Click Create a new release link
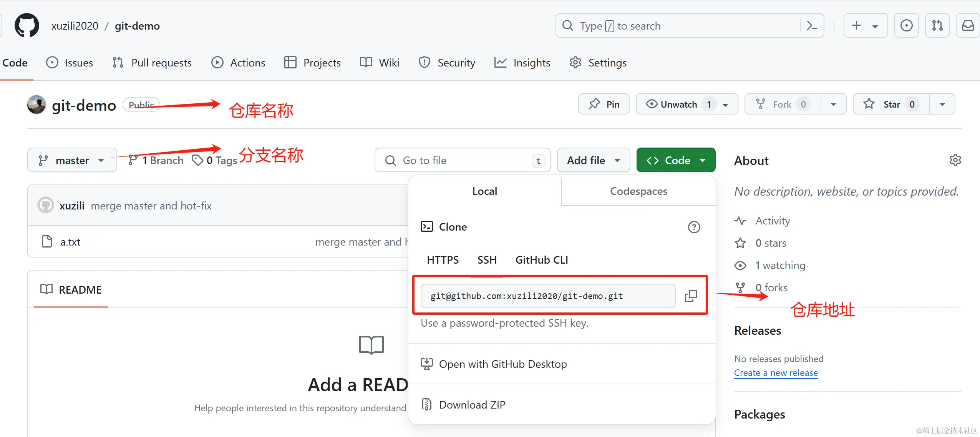This screenshot has width=980, height=437. (x=776, y=373)
